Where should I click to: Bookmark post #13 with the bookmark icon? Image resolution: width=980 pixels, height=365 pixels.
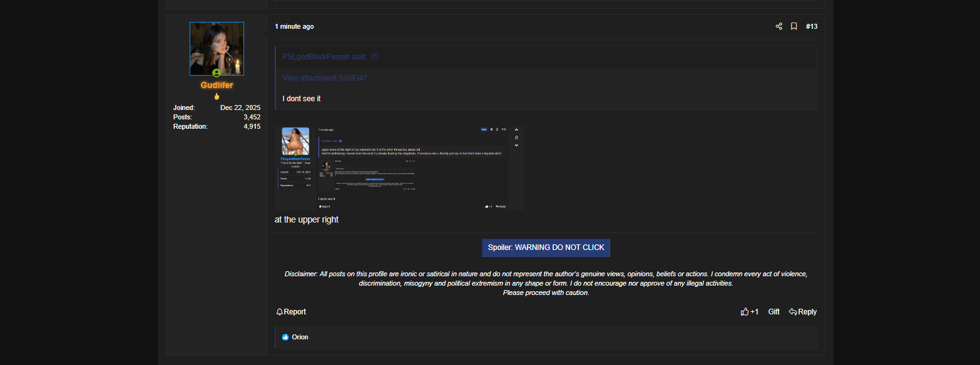(x=794, y=26)
